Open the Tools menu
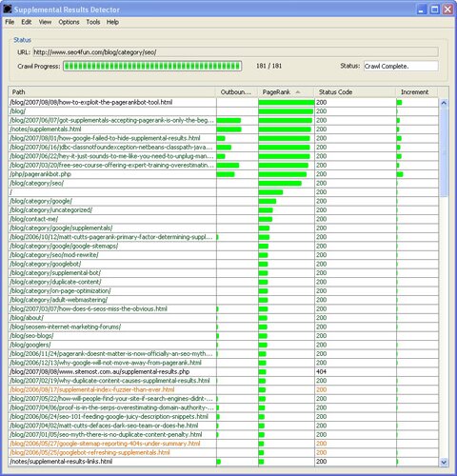The image size is (457, 476). (93, 22)
